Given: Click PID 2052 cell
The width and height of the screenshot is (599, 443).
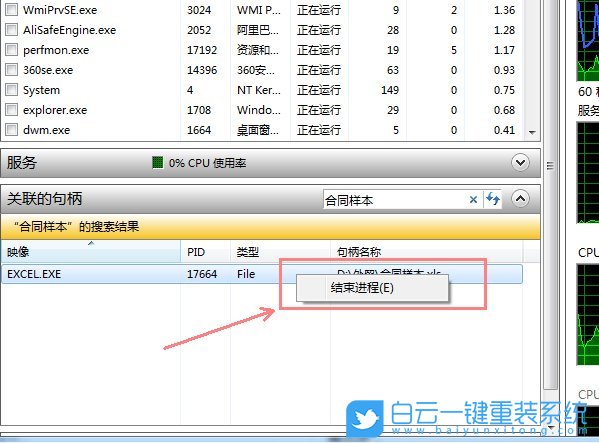Looking at the screenshot, I should [x=199, y=30].
